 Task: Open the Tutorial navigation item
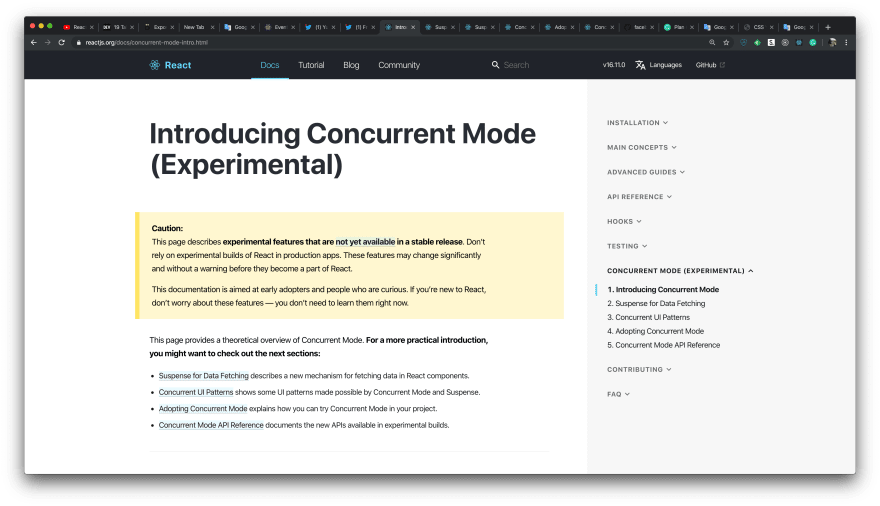click(x=311, y=65)
